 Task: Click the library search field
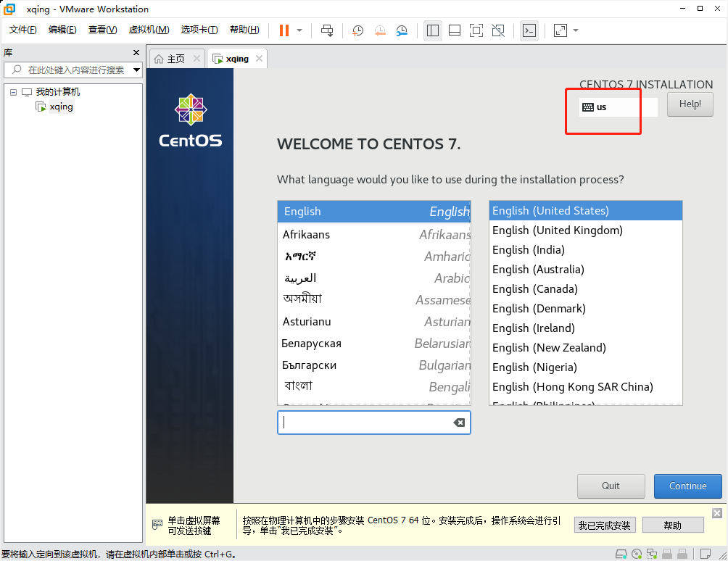pos(72,70)
